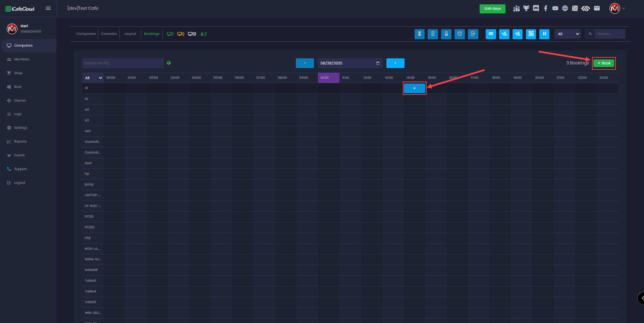Viewport: 644px width, 323px height.
Task: Click the cash payment toolbar icon
Action: pos(491,34)
